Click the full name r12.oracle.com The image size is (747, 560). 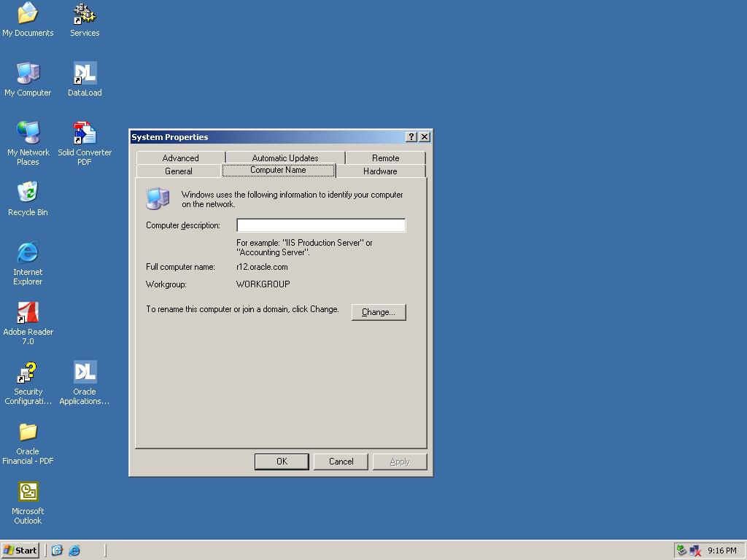click(x=262, y=267)
